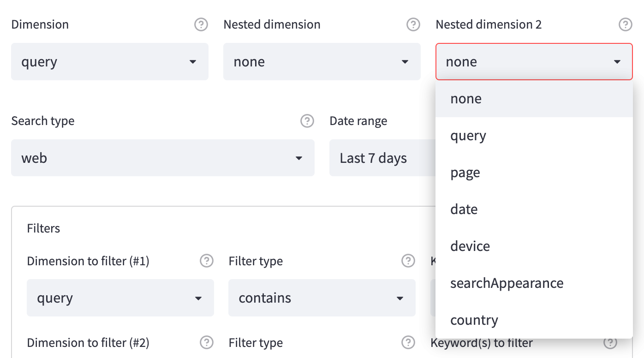
Task: Expand Dimension to filter (#1) query dropdown
Action: pos(120,298)
